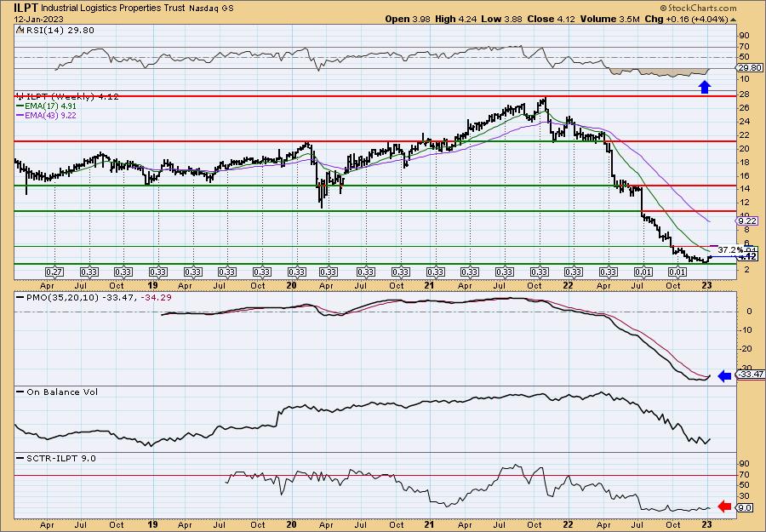
Task: Click the 29.80 RSI value tag on right axis
Action: 750,68
